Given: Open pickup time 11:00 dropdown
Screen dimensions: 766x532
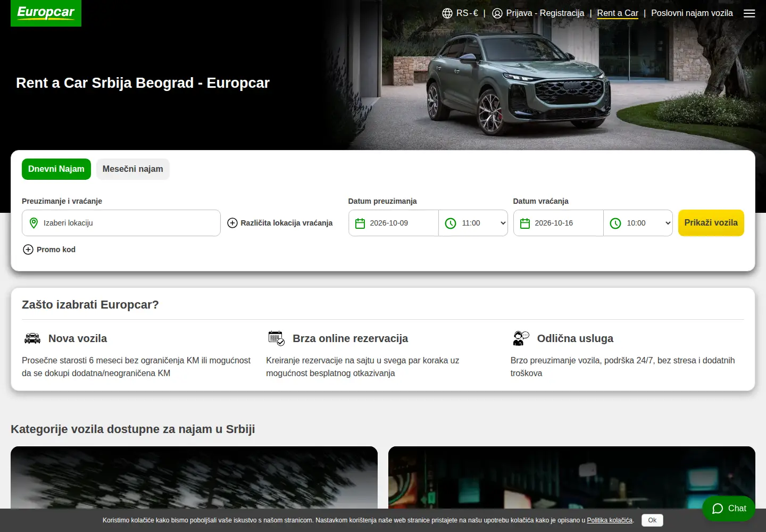Looking at the screenshot, I should (x=473, y=223).
